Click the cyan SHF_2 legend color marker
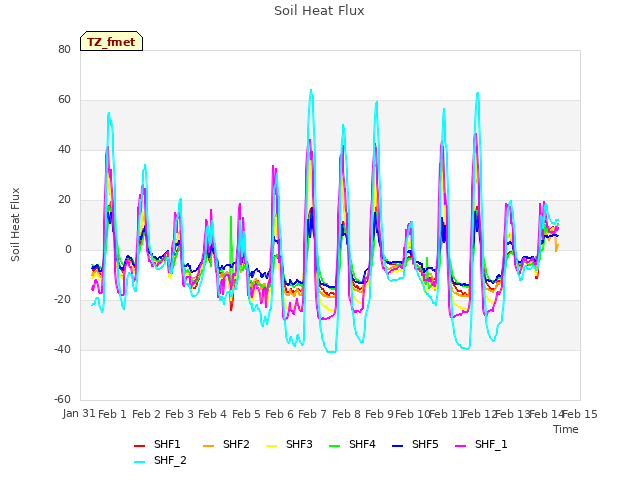 (140, 462)
